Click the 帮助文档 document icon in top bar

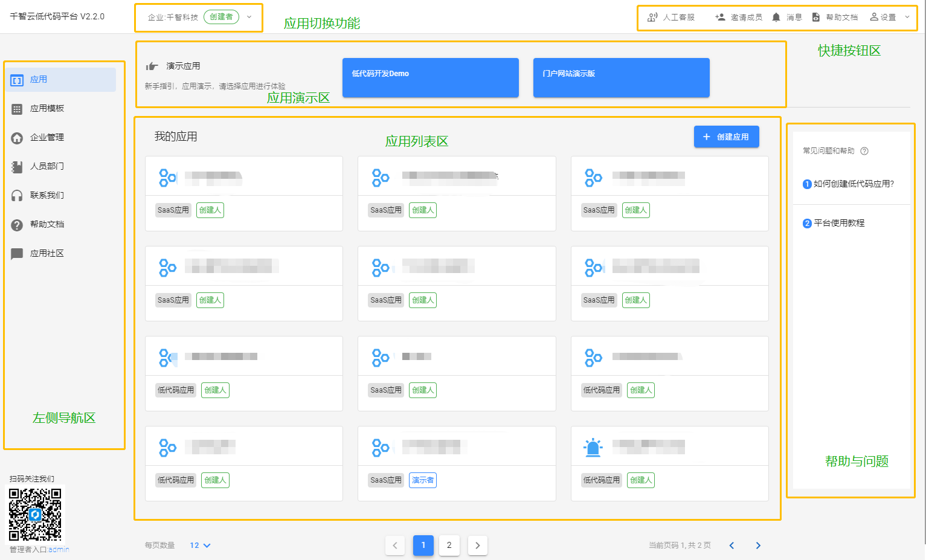click(816, 18)
